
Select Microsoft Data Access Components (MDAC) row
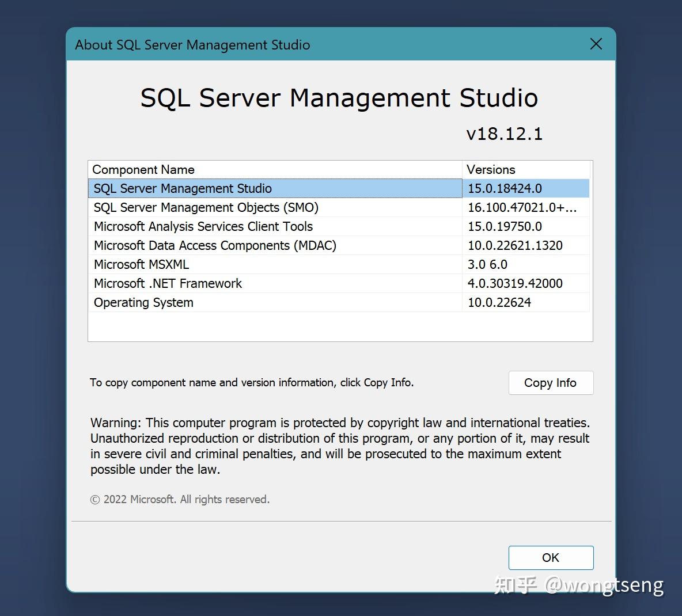[215, 245]
